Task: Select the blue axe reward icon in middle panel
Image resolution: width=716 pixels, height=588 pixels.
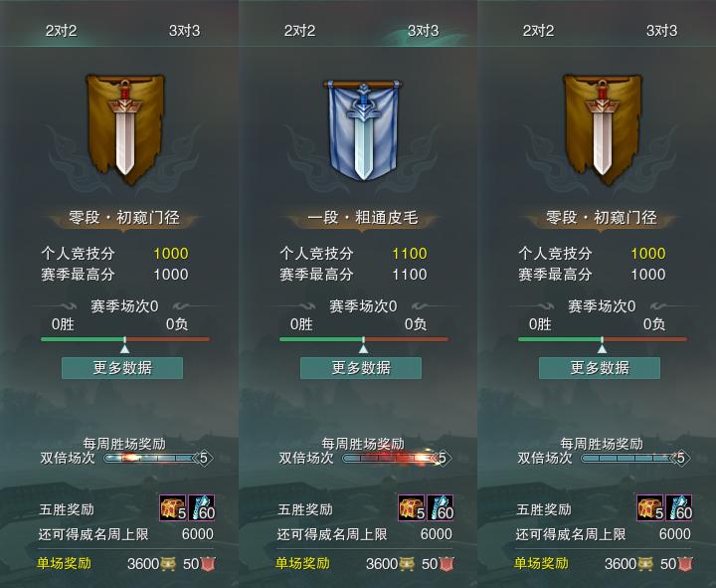Action: (441, 507)
